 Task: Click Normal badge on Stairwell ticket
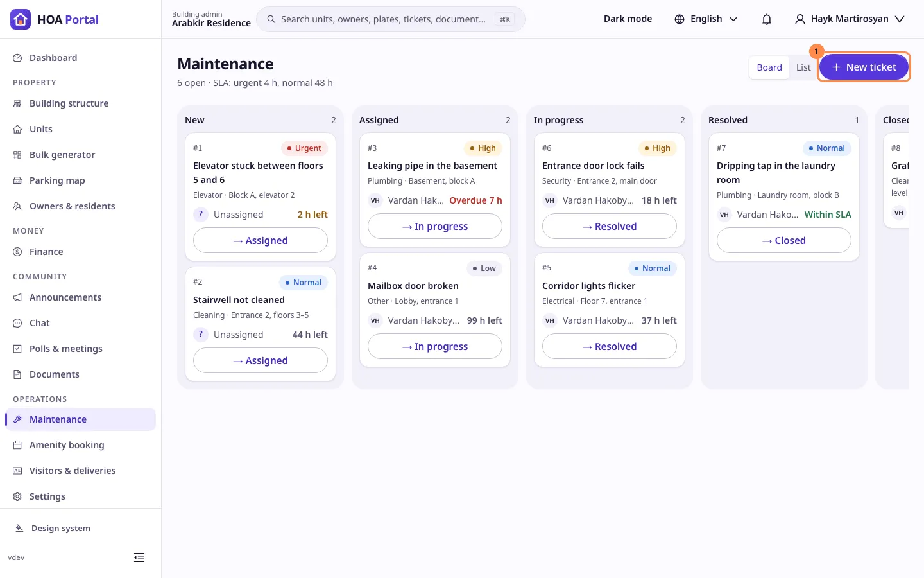304,283
